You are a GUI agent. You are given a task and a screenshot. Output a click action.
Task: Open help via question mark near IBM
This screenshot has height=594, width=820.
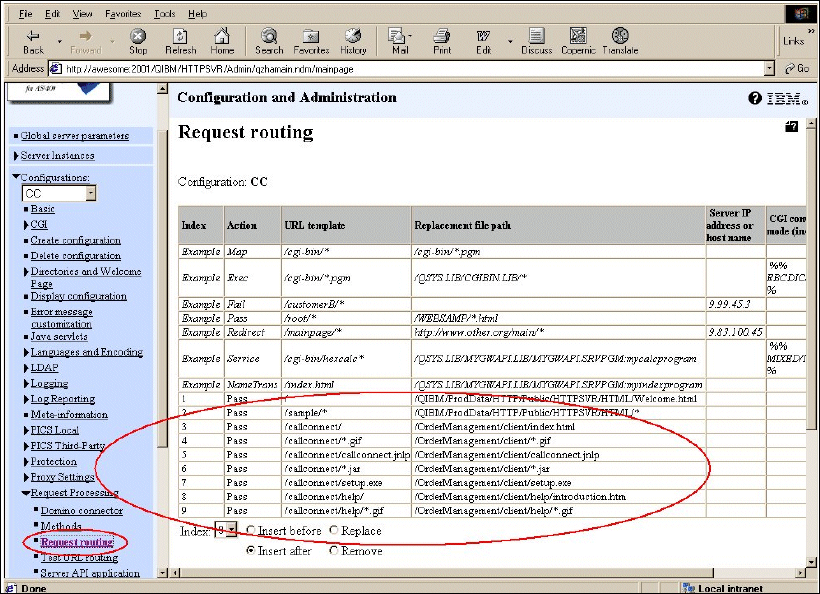[755, 98]
